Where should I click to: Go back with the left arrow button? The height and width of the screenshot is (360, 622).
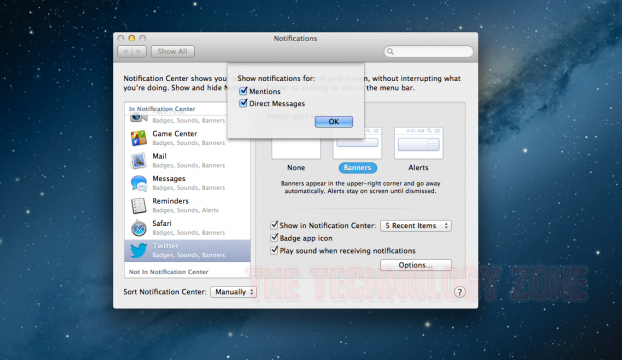pos(125,52)
